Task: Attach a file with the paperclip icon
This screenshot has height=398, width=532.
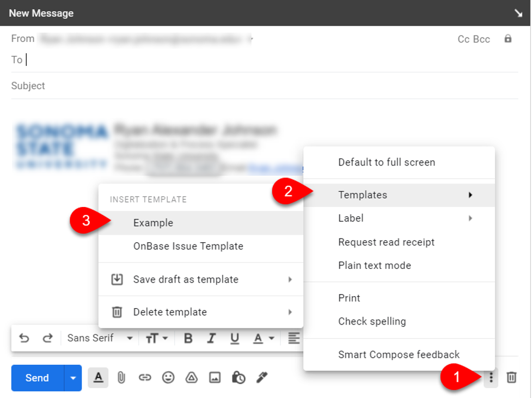Action: click(x=121, y=377)
